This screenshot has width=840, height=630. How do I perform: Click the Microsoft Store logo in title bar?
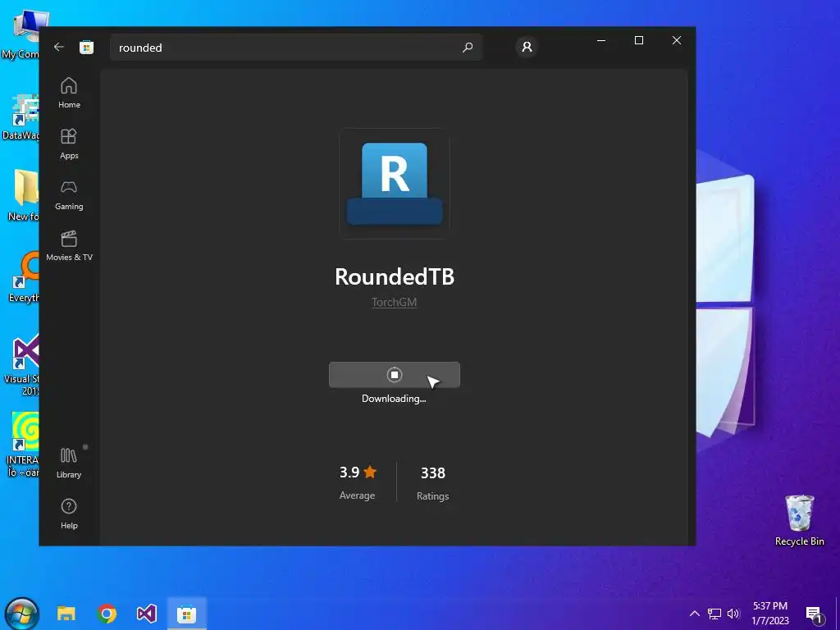[x=86, y=47]
